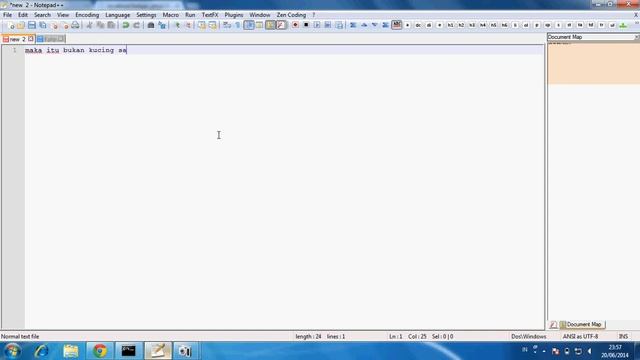Screen dimensions: 640x360
Task: Open the Plugins menu
Action: click(x=233, y=15)
